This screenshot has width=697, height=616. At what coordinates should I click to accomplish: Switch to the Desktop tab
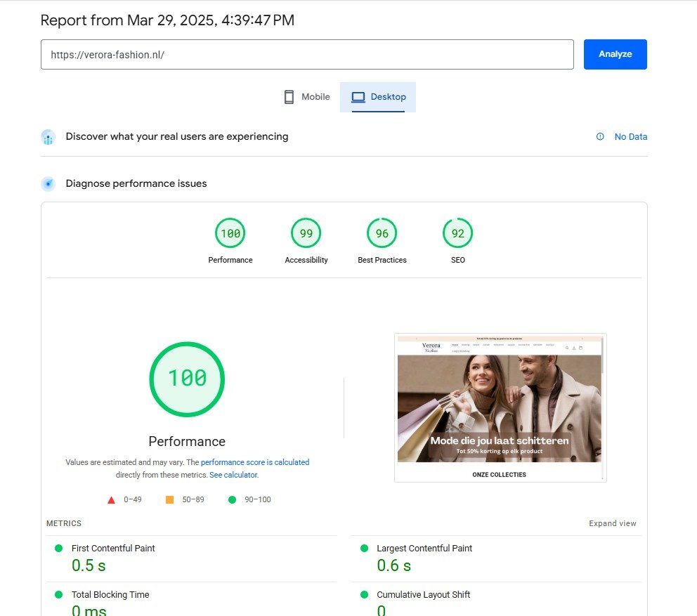[378, 96]
